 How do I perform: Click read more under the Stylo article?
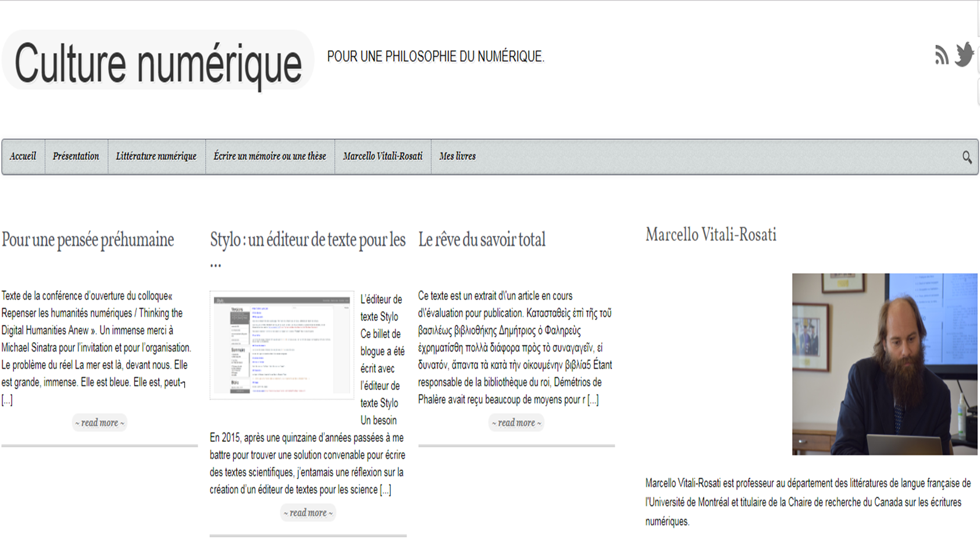coord(308,513)
